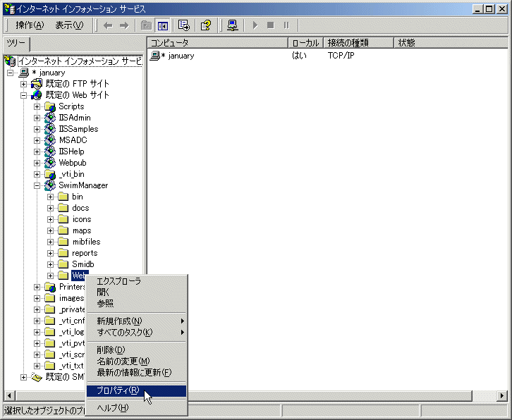The height and width of the screenshot is (420, 512).
Task: Click the Forward arrow toolbar icon
Action: click(124, 25)
